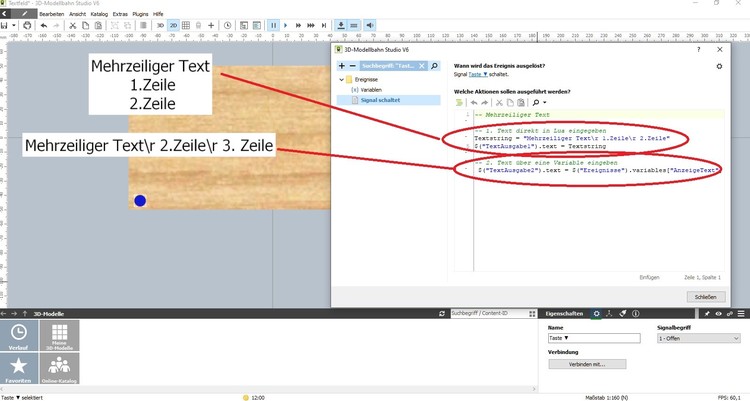Screen dimensions: 750x401
Task: Click the script editor cut icon
Action: 499,102
